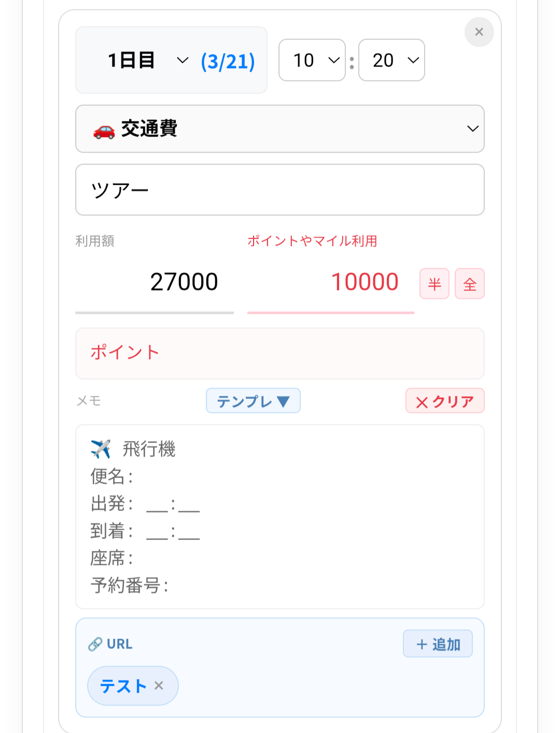
Task: Open the テンプレ template menu
Action: click(x=253, y=401)
